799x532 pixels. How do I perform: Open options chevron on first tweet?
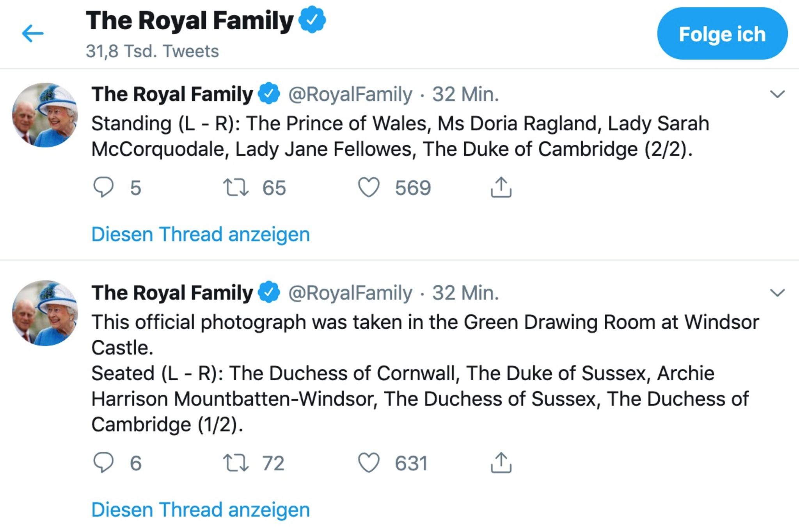coord(777,94)
